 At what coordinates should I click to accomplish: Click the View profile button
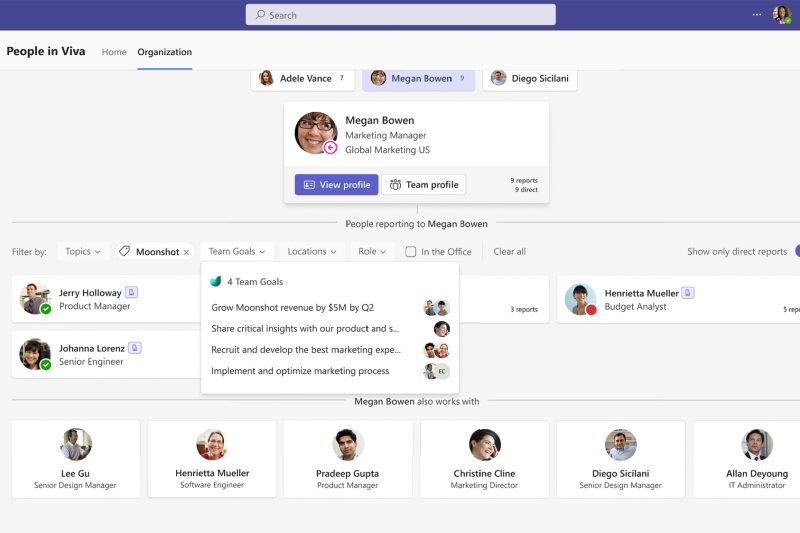point(336,185)
